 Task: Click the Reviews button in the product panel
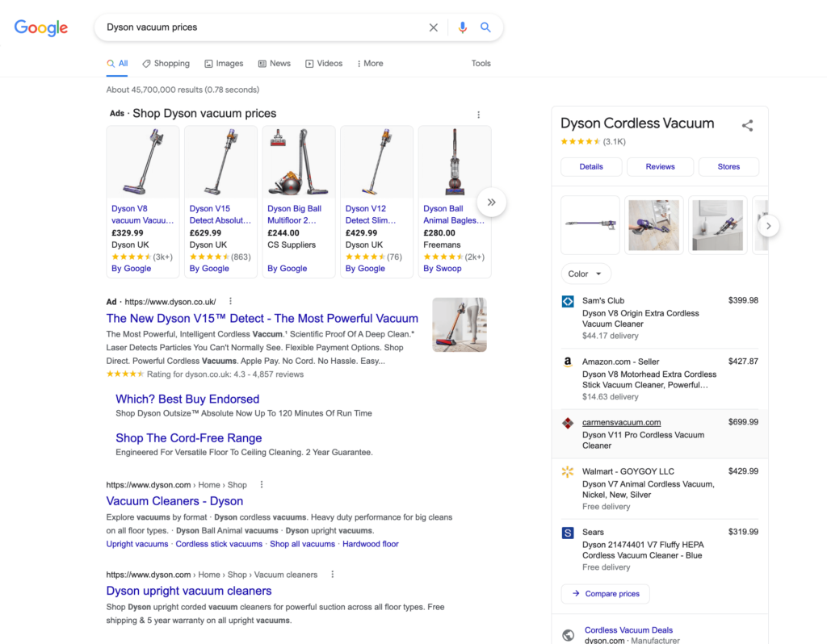[x=660, y=166]
